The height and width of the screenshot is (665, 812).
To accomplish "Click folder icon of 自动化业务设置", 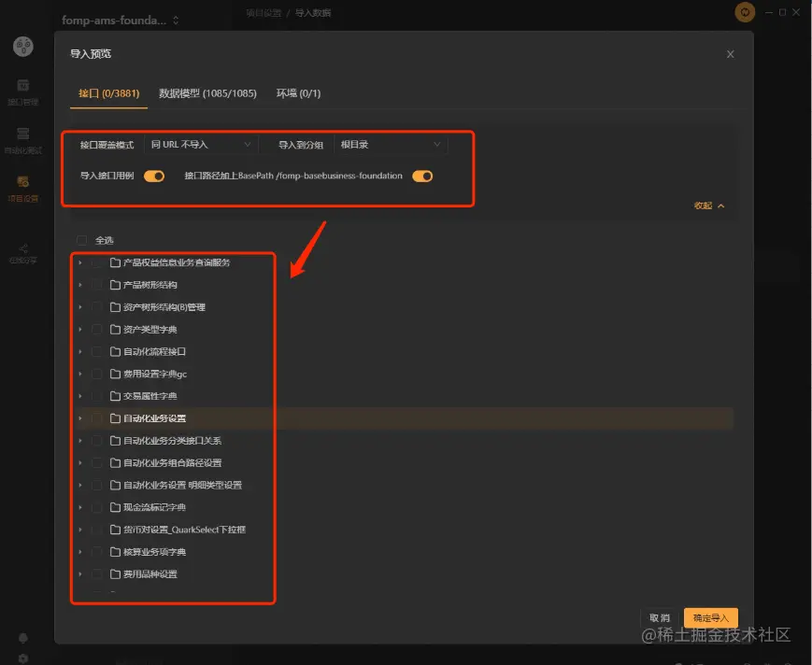I will click(115, 418).
